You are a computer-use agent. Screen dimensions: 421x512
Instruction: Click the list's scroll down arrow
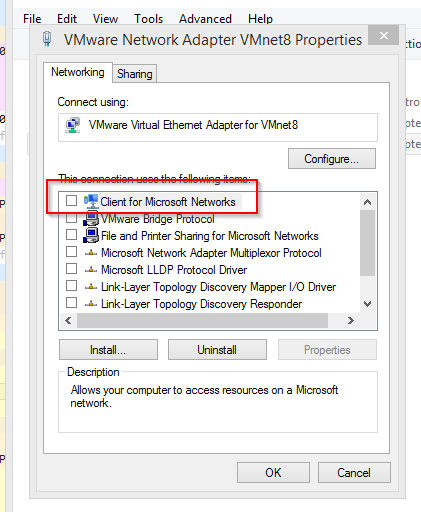368,304
